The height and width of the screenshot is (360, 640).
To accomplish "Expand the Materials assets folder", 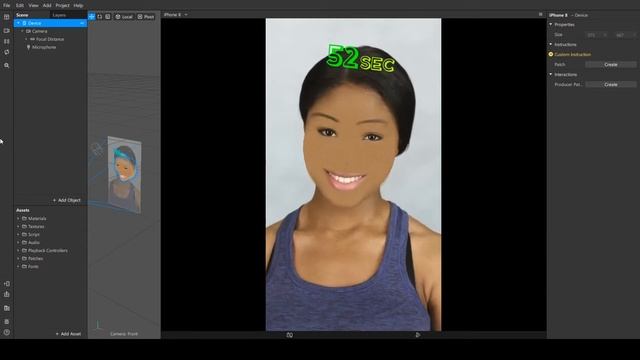I will coord(18,219).
